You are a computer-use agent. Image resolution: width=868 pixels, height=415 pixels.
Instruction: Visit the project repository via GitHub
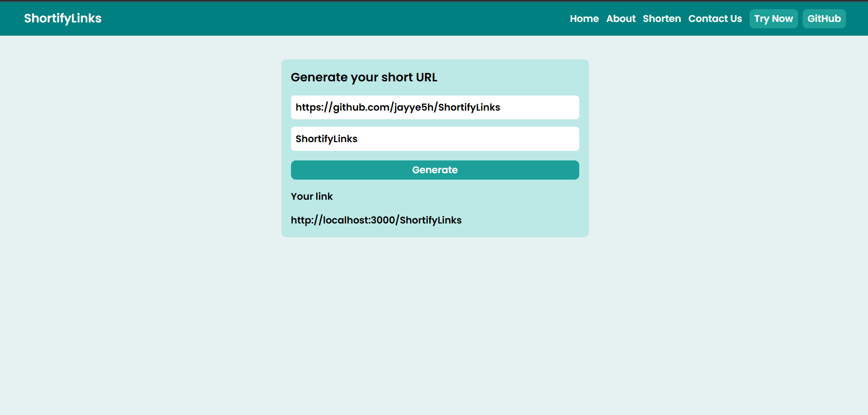pyautogui.click(x=824, y=18)
